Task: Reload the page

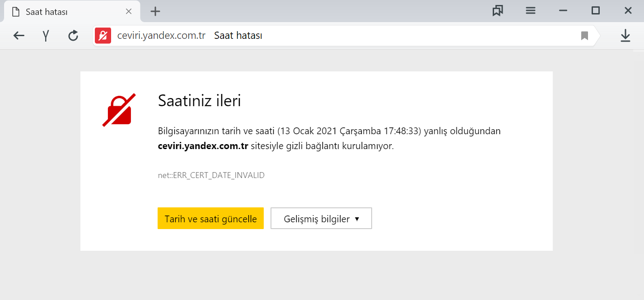Action: pos(73,36)
